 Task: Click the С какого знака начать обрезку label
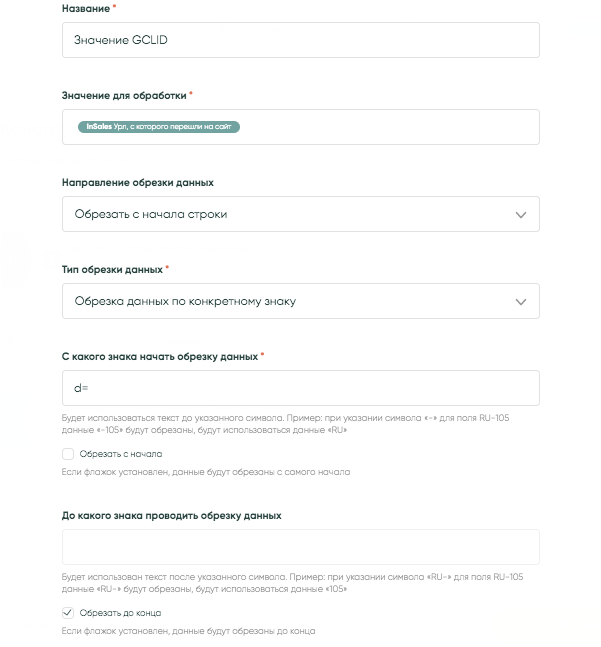point(158,356)
